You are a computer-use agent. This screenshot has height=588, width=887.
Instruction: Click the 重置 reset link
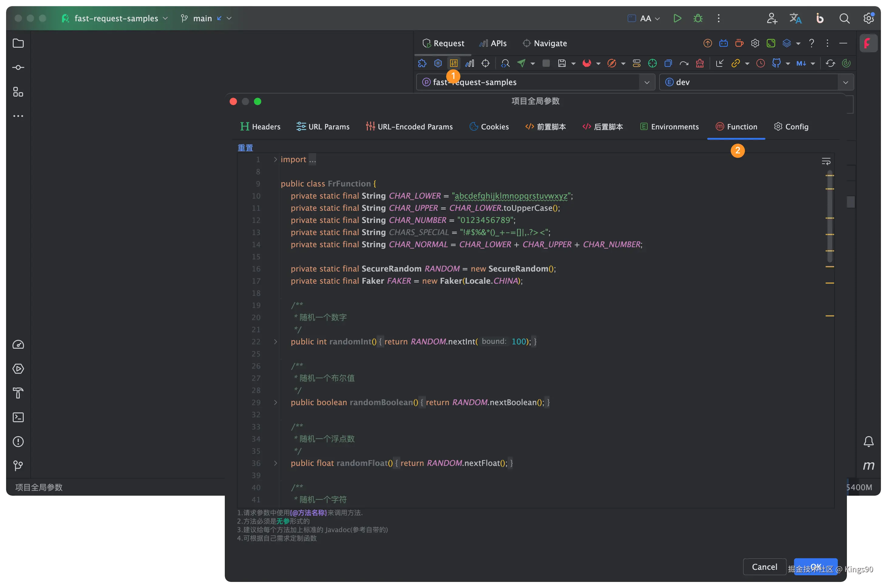[x=245, y=147]
